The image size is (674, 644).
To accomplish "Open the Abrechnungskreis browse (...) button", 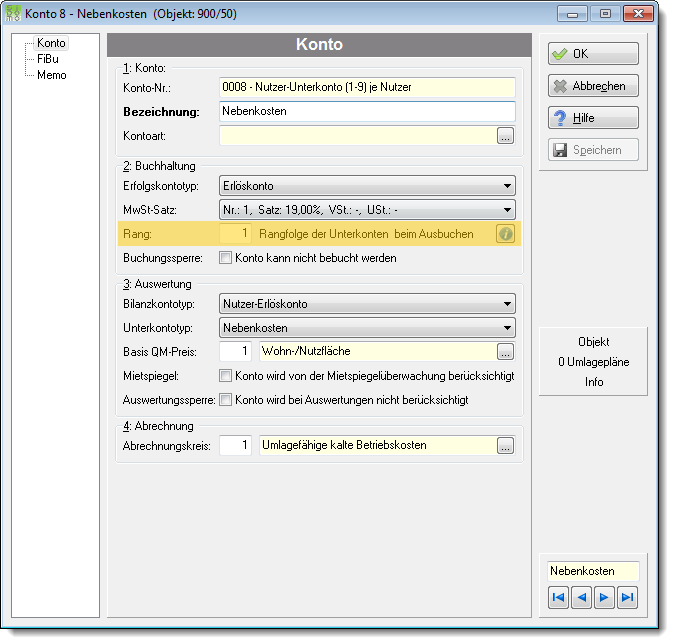I will tap(505, 445).
